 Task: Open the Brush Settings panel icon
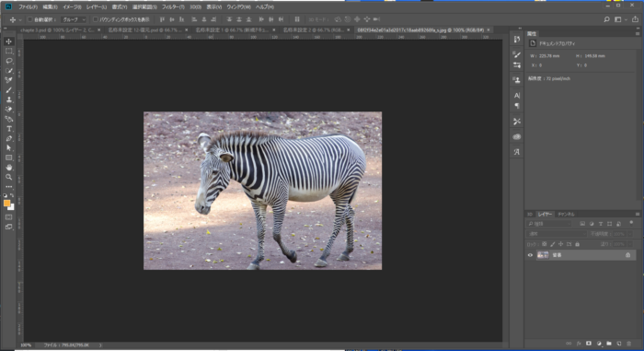(517, 54)
